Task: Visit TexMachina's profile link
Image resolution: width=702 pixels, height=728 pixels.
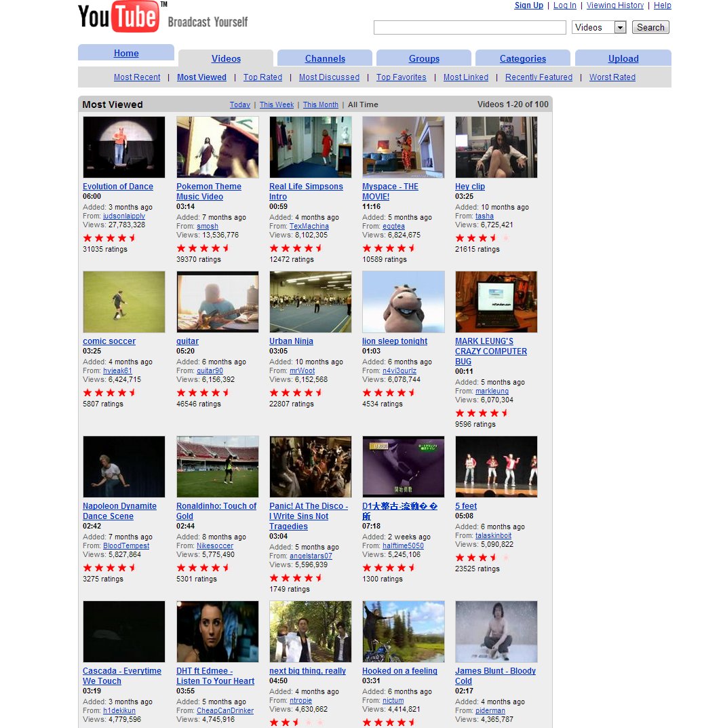Action: click(309, 226)
